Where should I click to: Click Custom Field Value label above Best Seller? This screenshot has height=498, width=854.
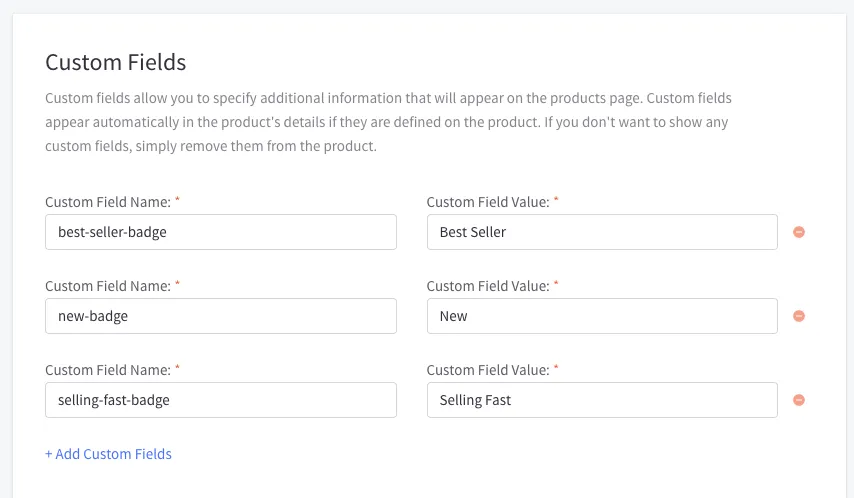pos(487,202)
